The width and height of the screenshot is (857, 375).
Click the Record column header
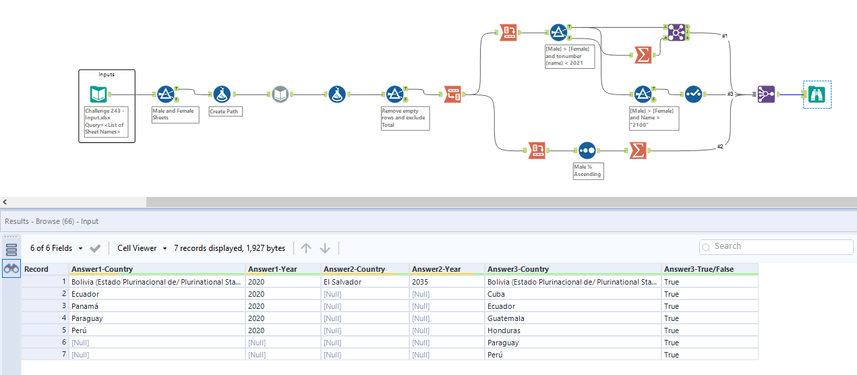[45, 269]
